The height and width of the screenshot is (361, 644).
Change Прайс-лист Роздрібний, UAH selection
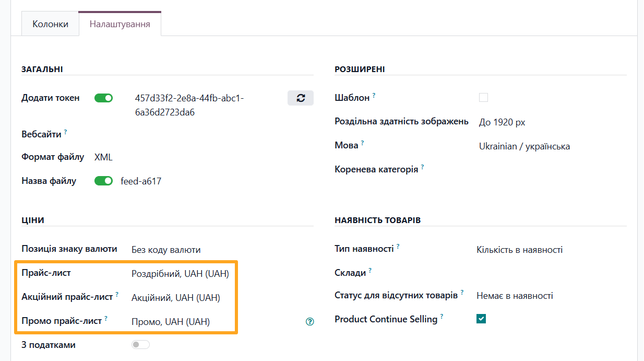click(x=181, y=273)
